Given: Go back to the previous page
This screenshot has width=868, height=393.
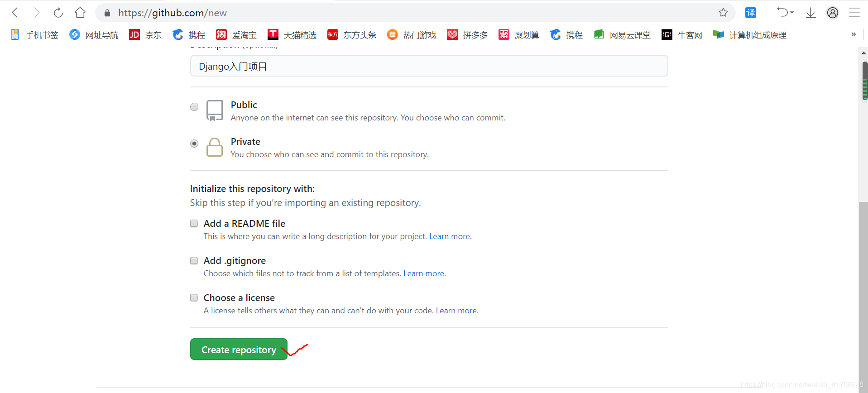Looking at the screenshot, I should point(15,13).
